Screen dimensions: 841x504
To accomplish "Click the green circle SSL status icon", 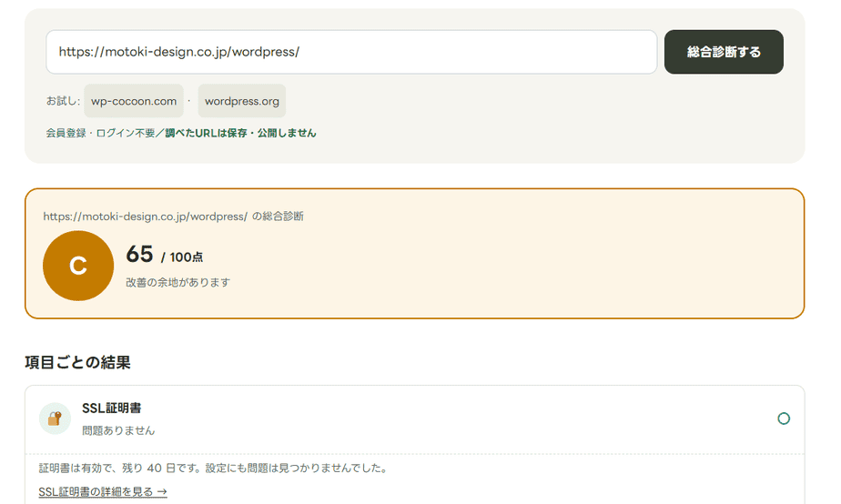I will 784,418.
